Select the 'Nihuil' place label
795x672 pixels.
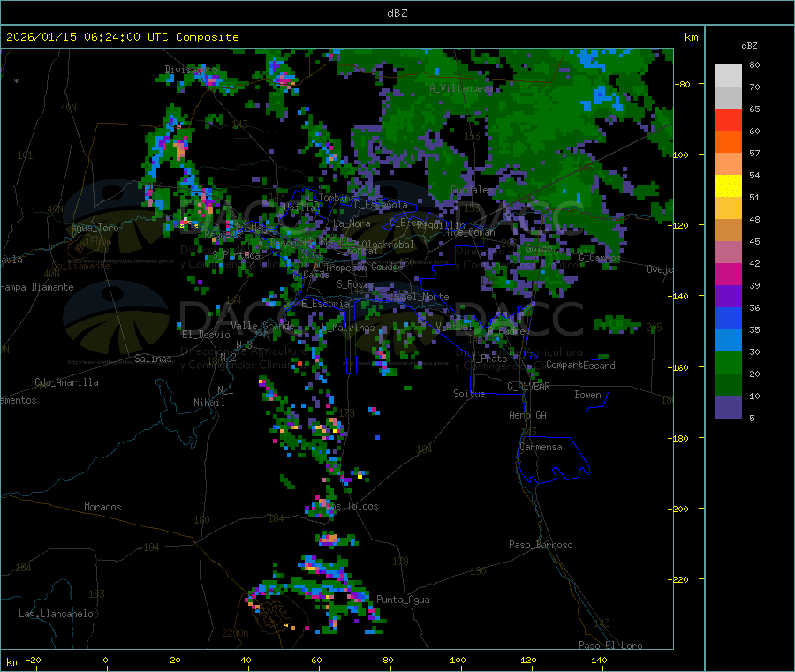click(208, 403)
